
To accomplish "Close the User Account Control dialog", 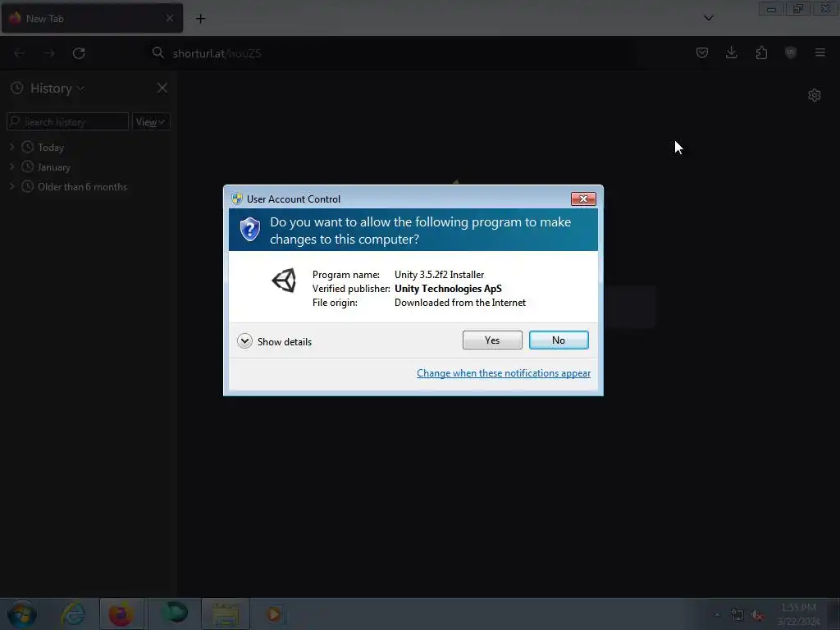I will pos(583,199).
